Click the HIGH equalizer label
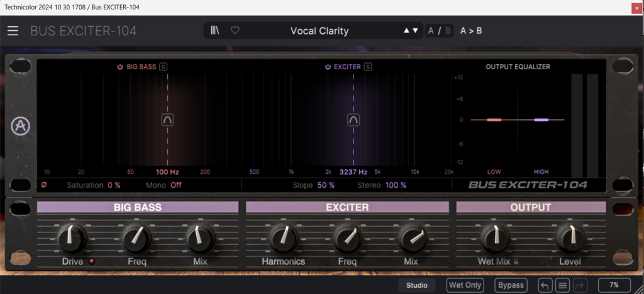Viewport: 644px width, 294px height. (x=541, y=172)
